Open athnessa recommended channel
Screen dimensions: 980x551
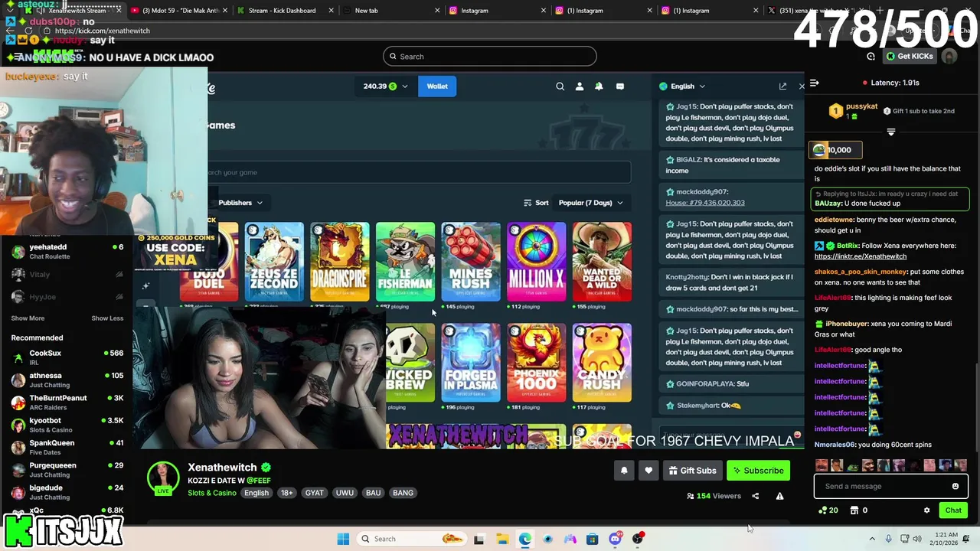tap(67, 380)
